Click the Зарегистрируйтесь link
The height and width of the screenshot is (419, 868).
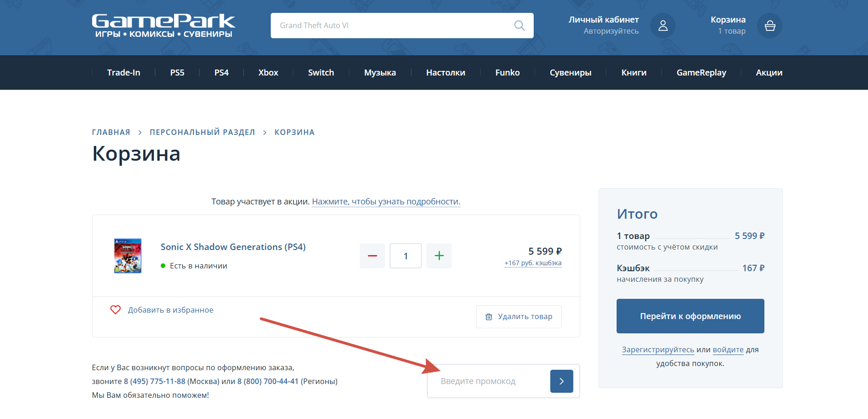[658, 349]
